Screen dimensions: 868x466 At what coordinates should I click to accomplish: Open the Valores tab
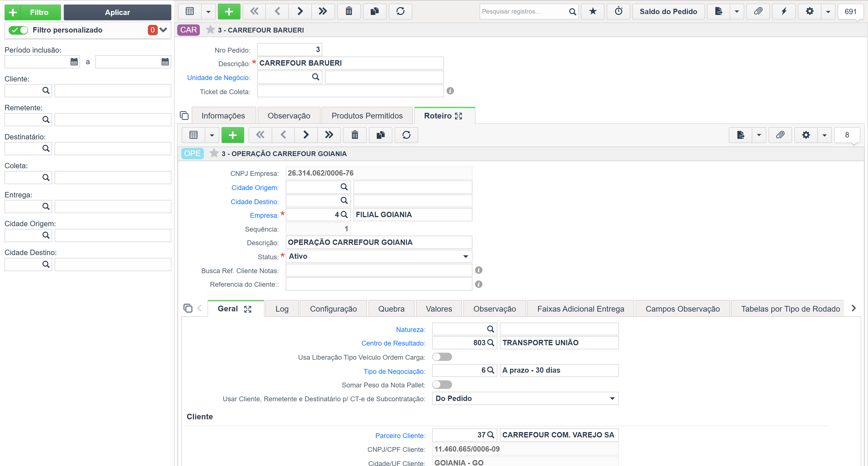pyautogui.click(x=439, y=309)
